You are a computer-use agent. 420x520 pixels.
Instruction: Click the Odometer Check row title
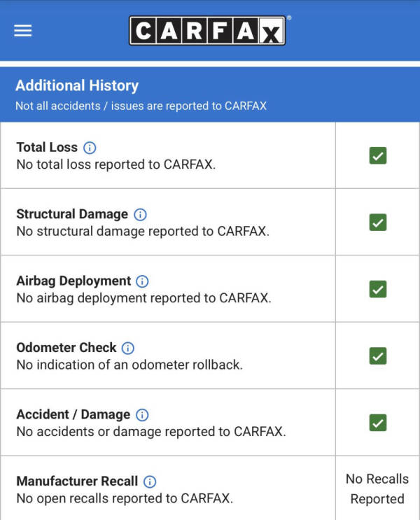66,348
